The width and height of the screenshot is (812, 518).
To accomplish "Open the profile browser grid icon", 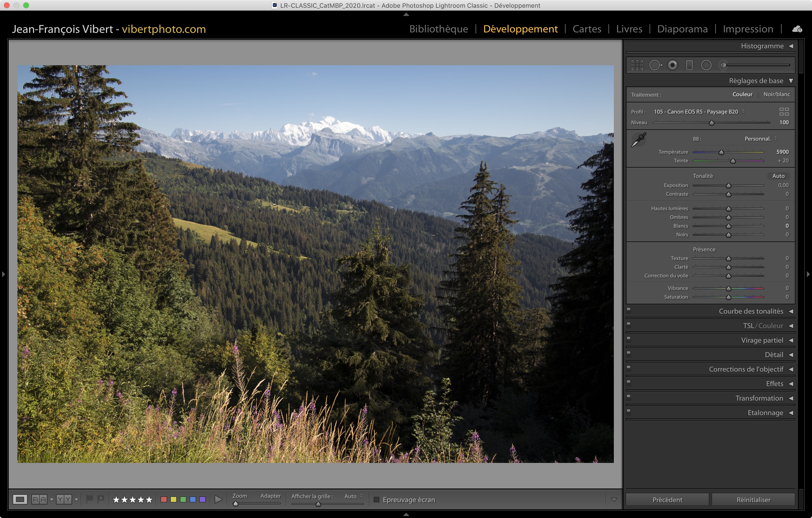I will click(784, 112).
